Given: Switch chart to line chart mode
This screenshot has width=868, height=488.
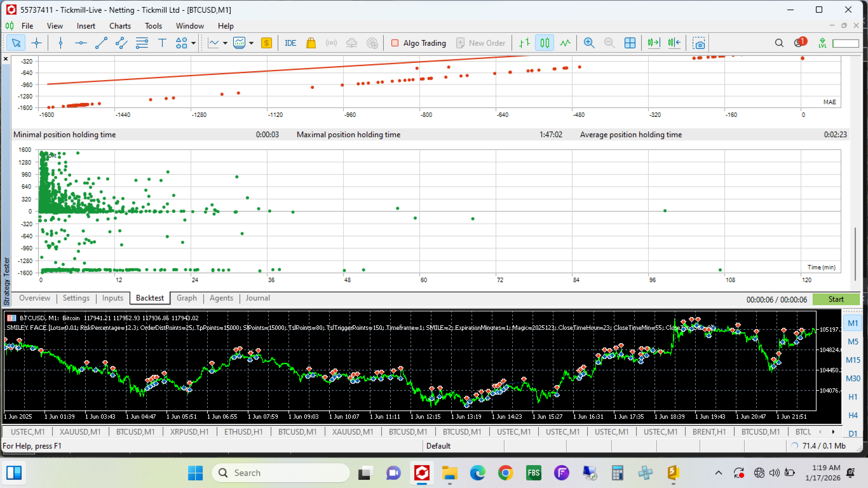Looking at the screenshot, I should tap(565, 43).
